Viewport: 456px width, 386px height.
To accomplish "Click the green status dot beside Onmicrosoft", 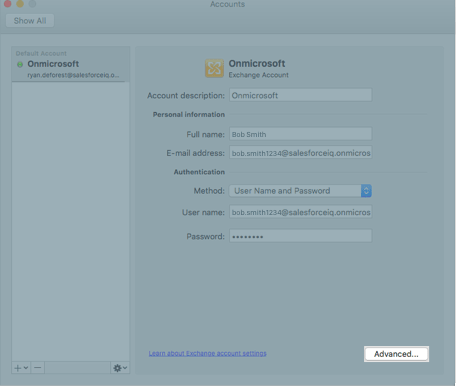I will click(x=20, y=64).
